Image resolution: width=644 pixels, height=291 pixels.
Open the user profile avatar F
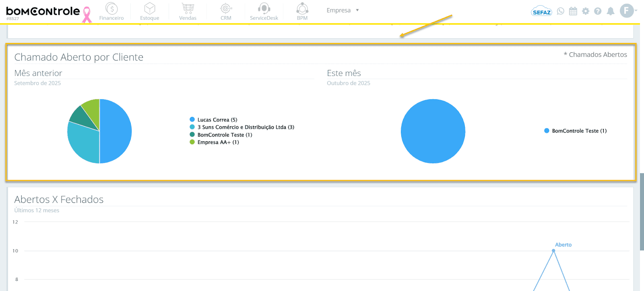click(x=627, y=10)
